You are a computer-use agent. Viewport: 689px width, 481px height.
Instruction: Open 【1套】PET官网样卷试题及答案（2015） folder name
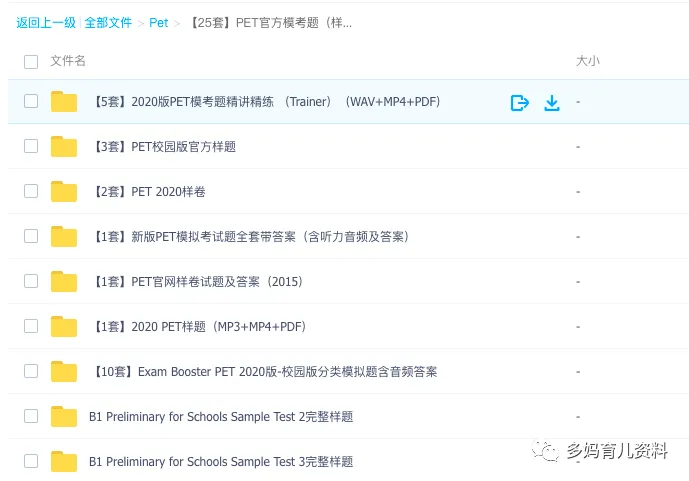tap(197, 282)
